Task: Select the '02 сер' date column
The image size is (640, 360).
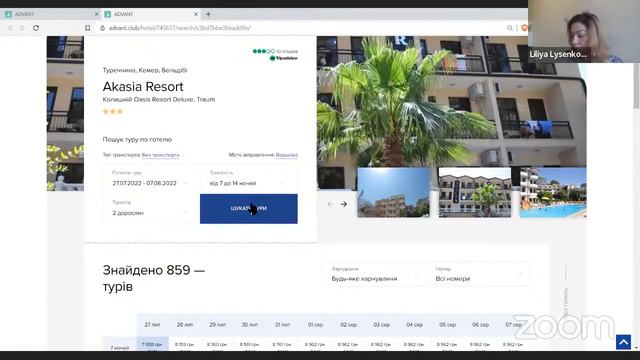Action: (349, 325)
